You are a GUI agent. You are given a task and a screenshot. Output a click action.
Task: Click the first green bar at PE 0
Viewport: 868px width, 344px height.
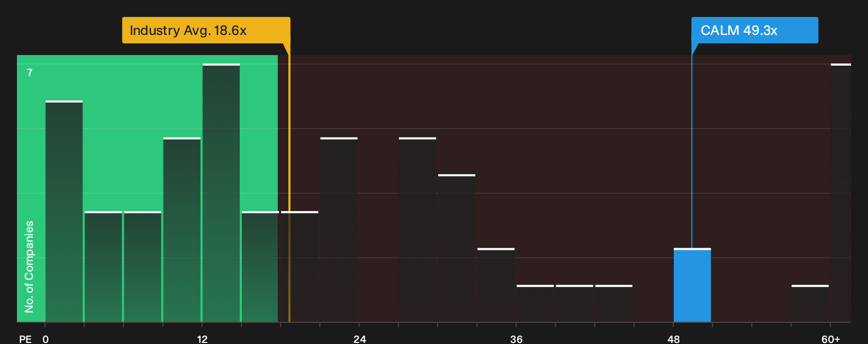click(x=64, y=211)
